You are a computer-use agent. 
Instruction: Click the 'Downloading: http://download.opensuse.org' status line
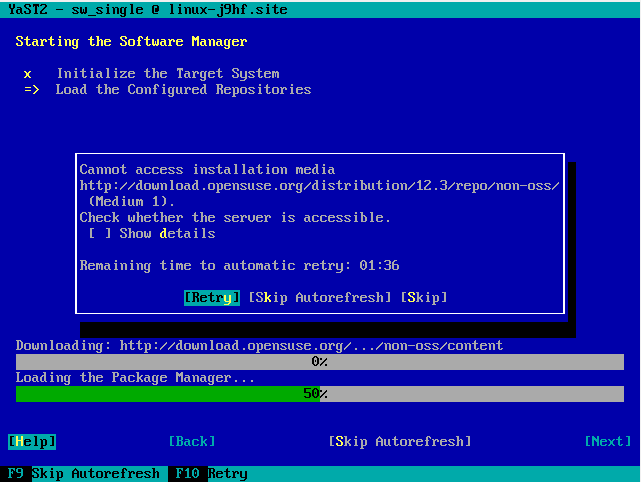259,346
